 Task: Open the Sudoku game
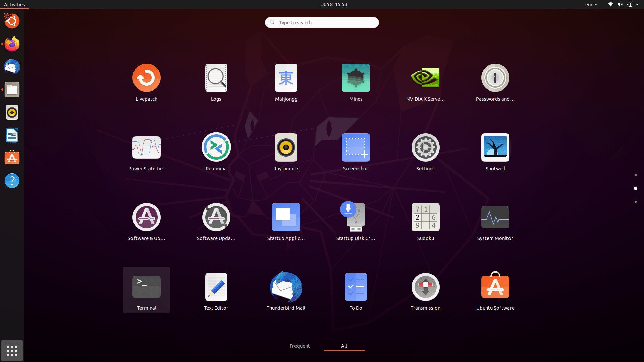point(425,222)
